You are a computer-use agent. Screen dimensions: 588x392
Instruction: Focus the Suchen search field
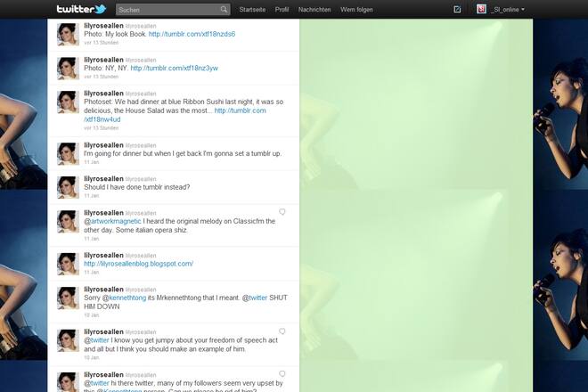click(x=167, y=10)
